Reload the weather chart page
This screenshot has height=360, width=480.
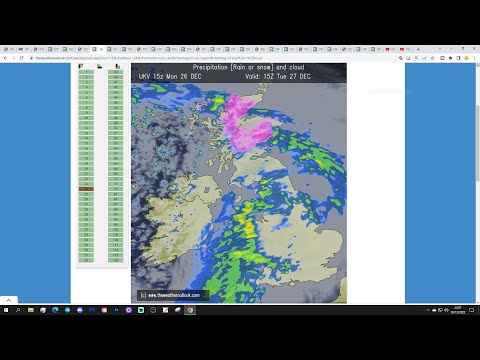[22, 58]
